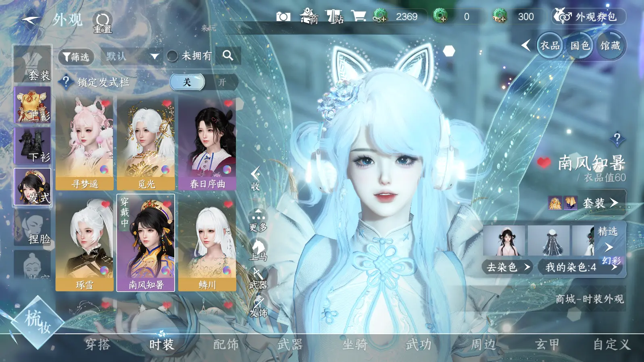This screenshot has width=644, height=362.
Task: Click the search magnifier icon
Action: [228, 56]
